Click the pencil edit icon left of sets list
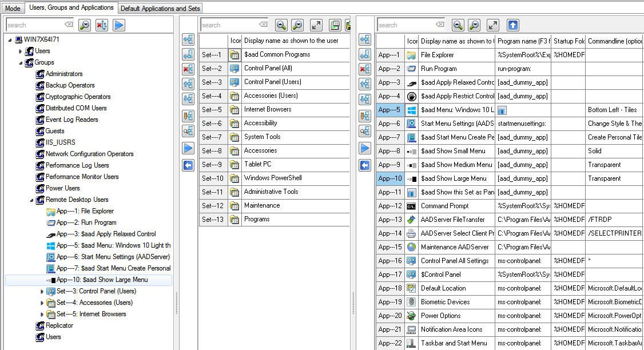 pyautogui.click(x=188, y=116)
